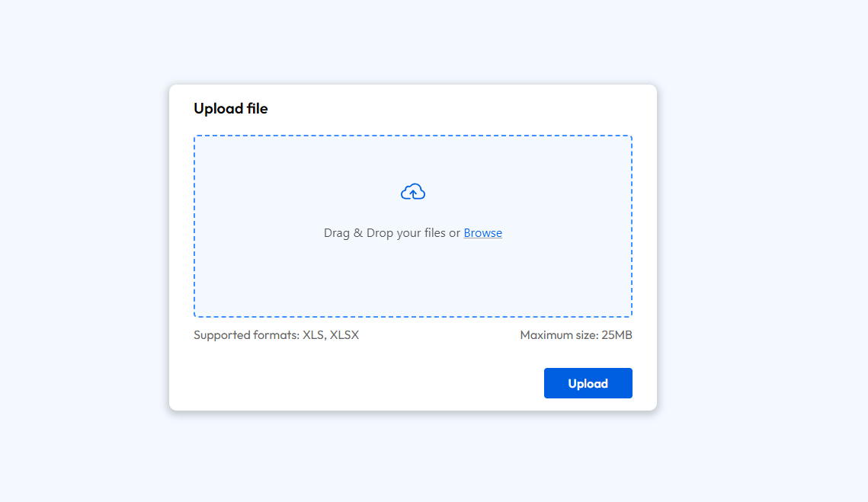The height and width of the screenshot is (502, 868).
Task: Submit the file via the blue Upload button
Action: (588, 382)
